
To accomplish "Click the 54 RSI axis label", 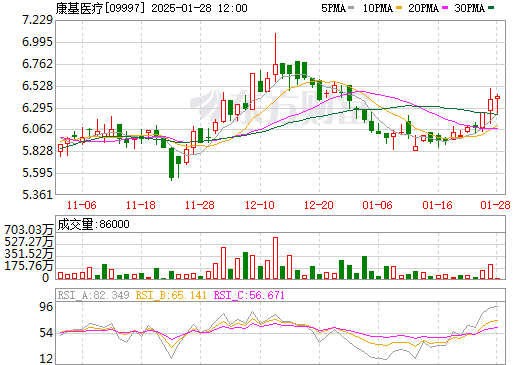I will pos(46,333).
